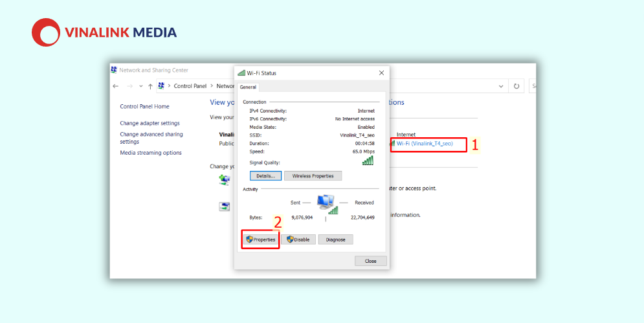Open the address bar history dropdown

(x=501, y=86)
